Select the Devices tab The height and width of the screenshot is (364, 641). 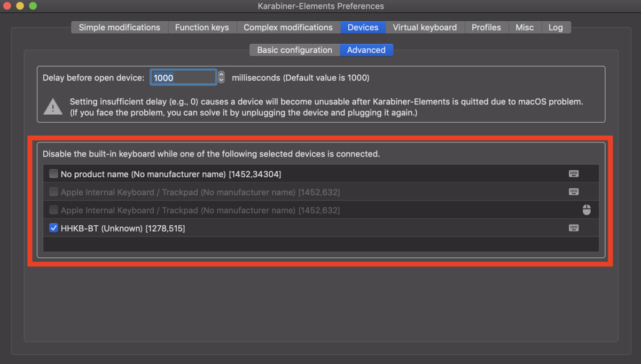(363, 27)
